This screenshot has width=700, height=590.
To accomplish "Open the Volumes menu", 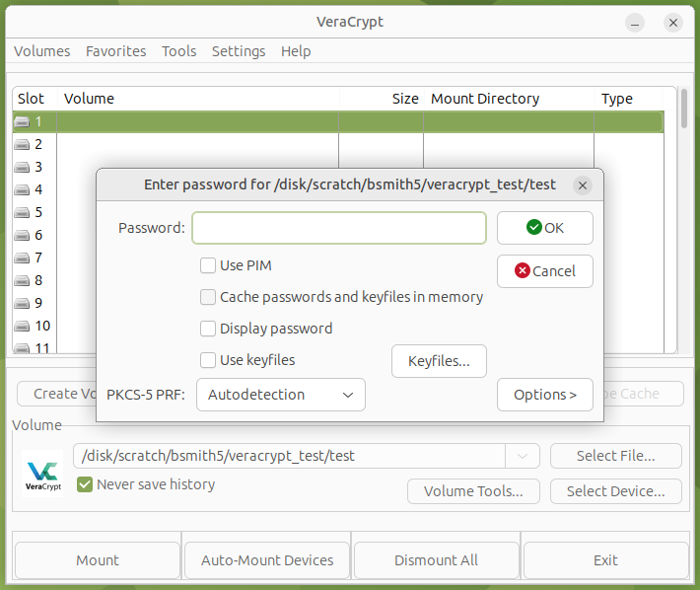I will 42,51.
